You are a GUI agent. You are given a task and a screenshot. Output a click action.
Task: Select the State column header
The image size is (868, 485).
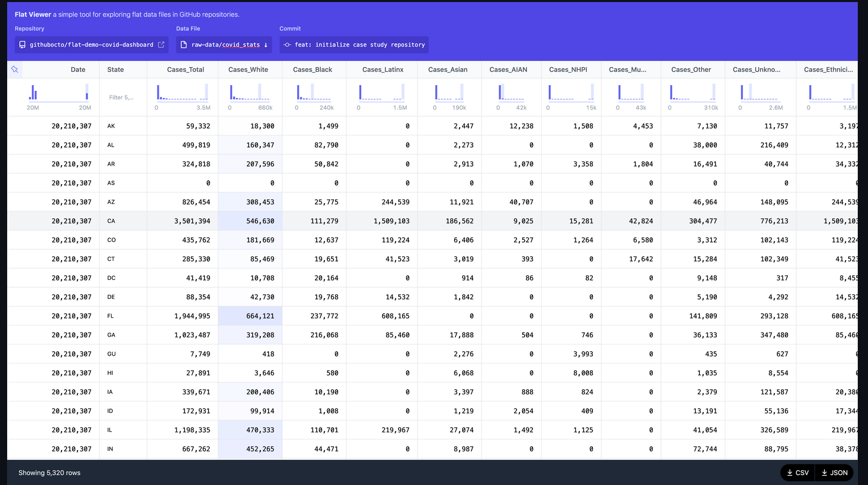(115, 70)
